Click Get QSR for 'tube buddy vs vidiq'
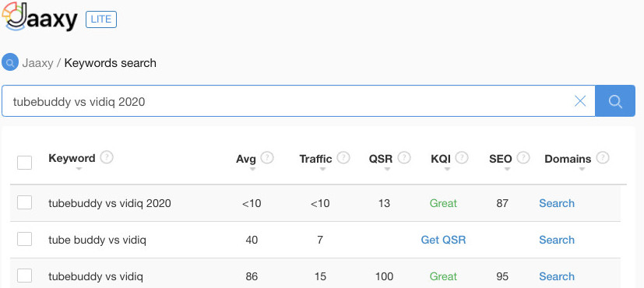This screenshot has width=644, height=288. click(443, 240)
